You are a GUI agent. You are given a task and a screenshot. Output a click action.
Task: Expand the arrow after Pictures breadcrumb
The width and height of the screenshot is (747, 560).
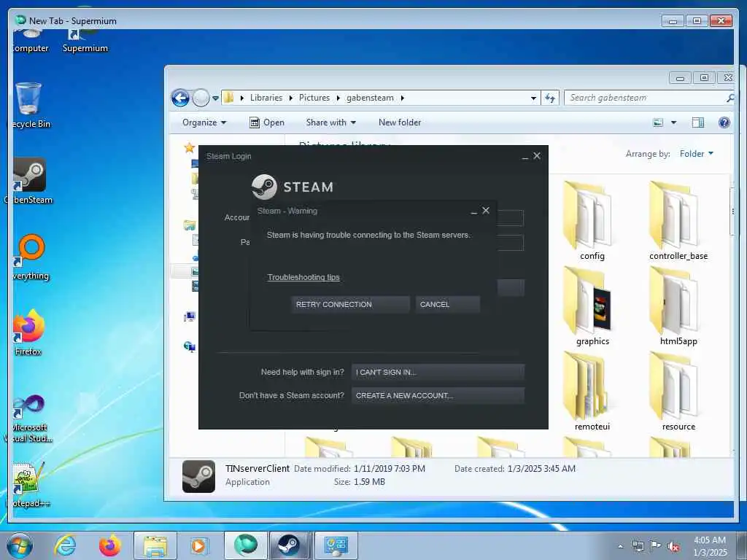(x=338, y=98)
